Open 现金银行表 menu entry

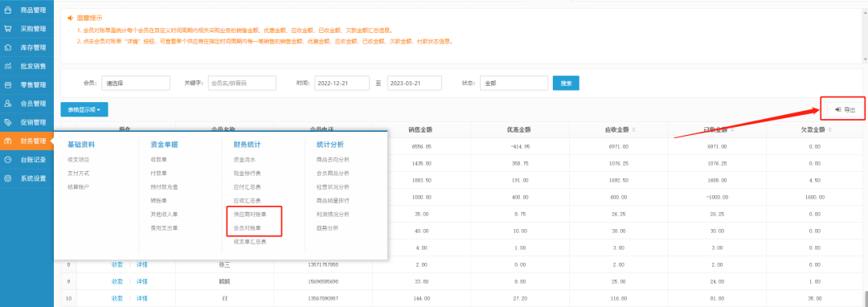tap(248, 173)
